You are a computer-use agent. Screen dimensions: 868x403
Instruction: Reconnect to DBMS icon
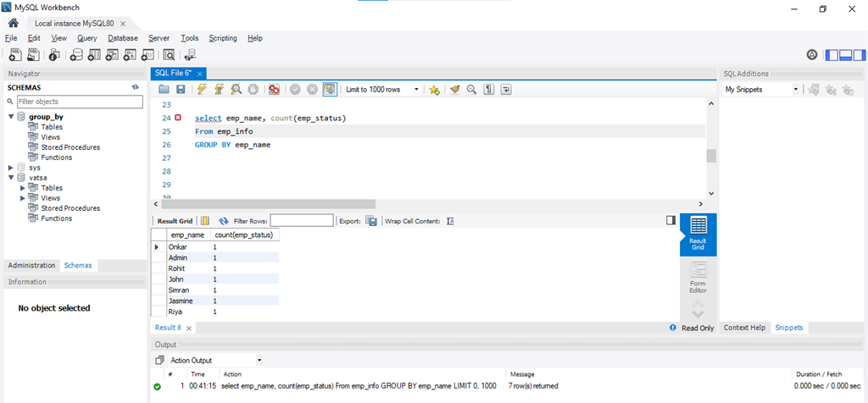pyautogui.click(x=190, y=54)
